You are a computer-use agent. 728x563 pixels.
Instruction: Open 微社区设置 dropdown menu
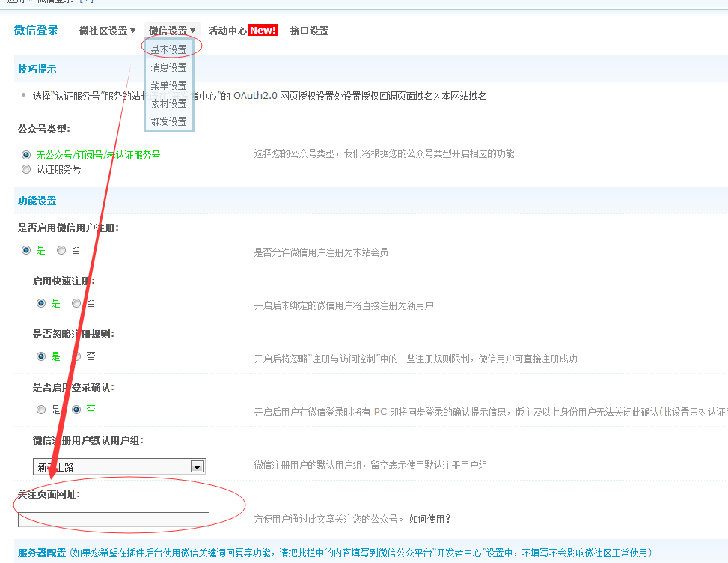click(107, 31)
